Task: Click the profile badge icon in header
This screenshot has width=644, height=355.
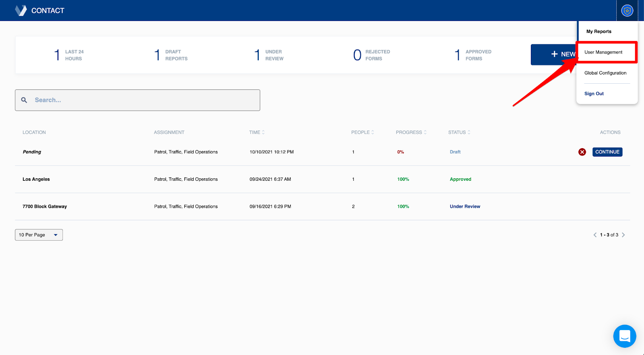Action: 627,10
